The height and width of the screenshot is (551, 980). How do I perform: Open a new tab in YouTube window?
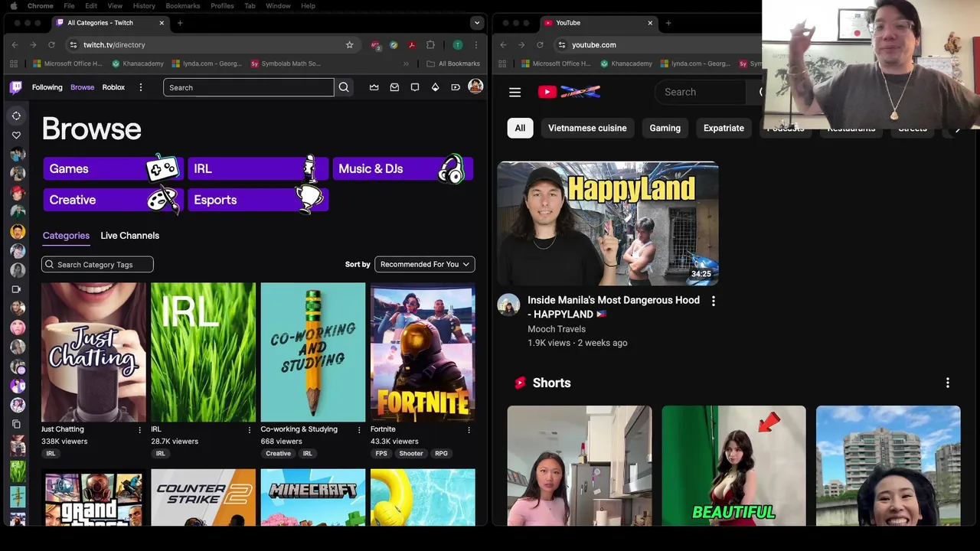(x=668, y=23)
